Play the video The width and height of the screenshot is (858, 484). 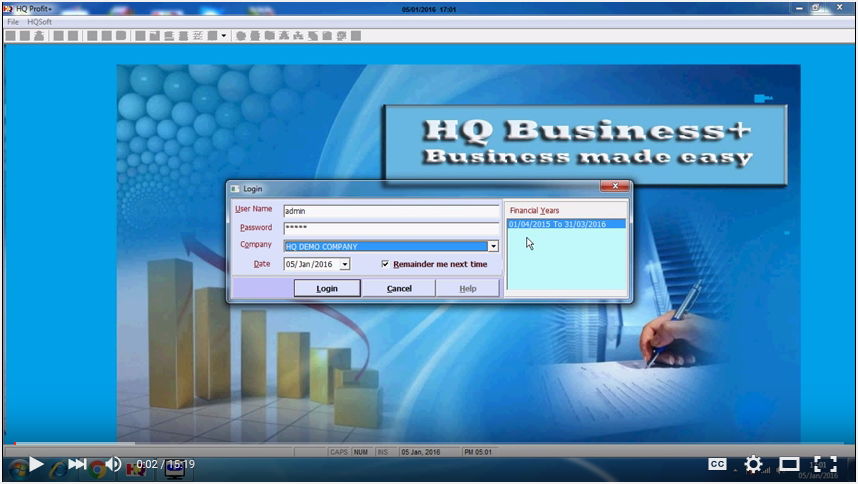click(36, 464)
